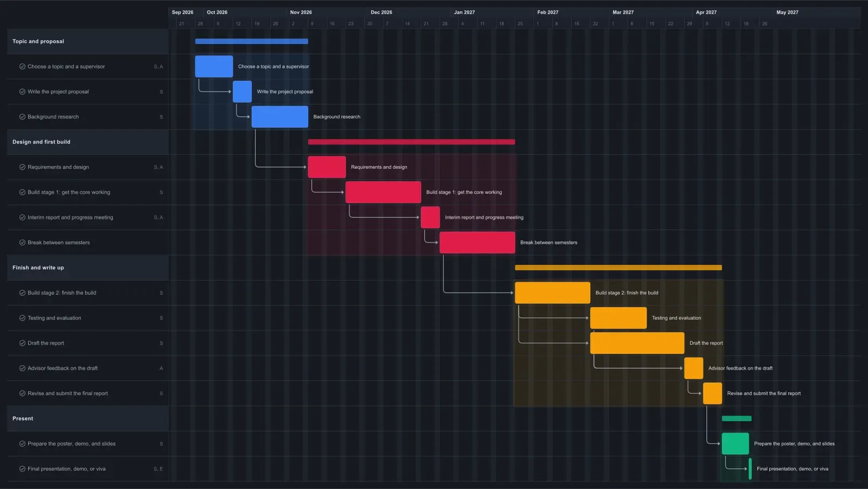Mark check circle for Prepare the poster, demo, slides
The width and height of the screenshot is (868, 489).
(x=22, y=444)
